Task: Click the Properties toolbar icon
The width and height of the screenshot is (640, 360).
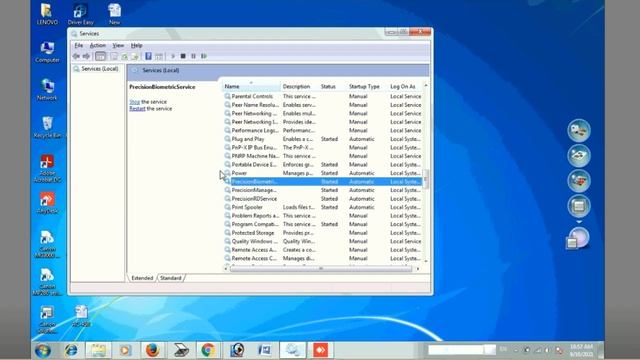Action: click(114, 56)
